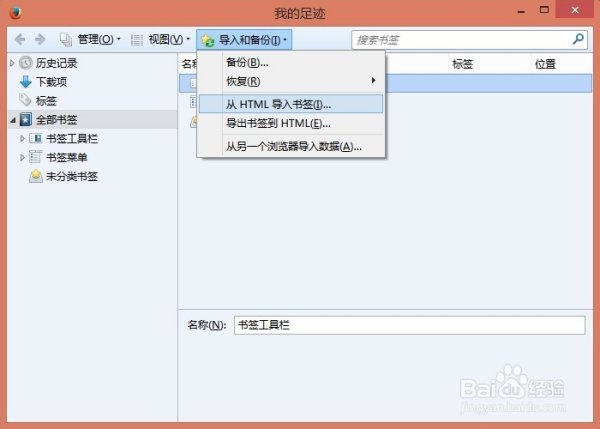The image size is (600, 429).
Task: Open the 管理(O) organize menu
Action: tap(99, 39)
